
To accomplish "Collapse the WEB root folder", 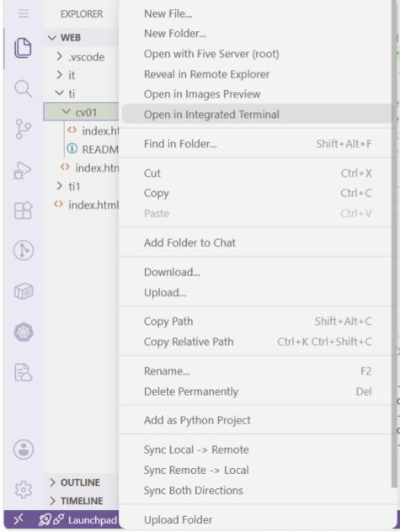I will pyautogui.click(x=52, y=37).
